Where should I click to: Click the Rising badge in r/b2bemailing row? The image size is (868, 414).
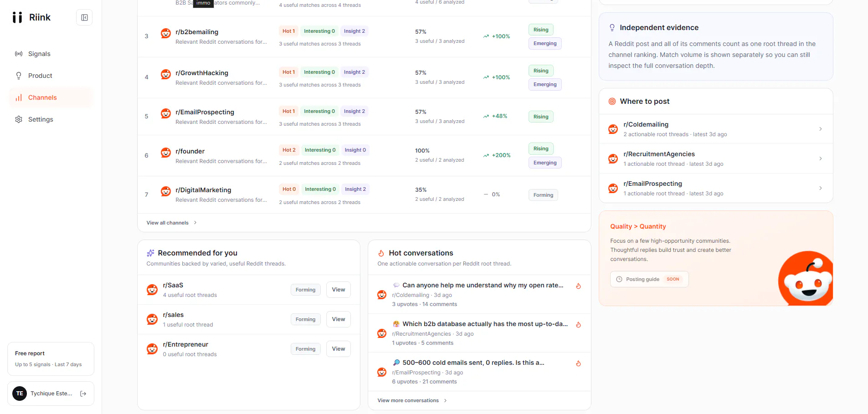point(541,30)
